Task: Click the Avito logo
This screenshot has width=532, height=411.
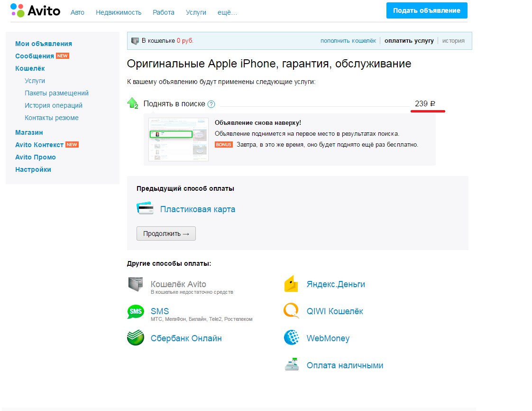Action: [x=35, y=10]
